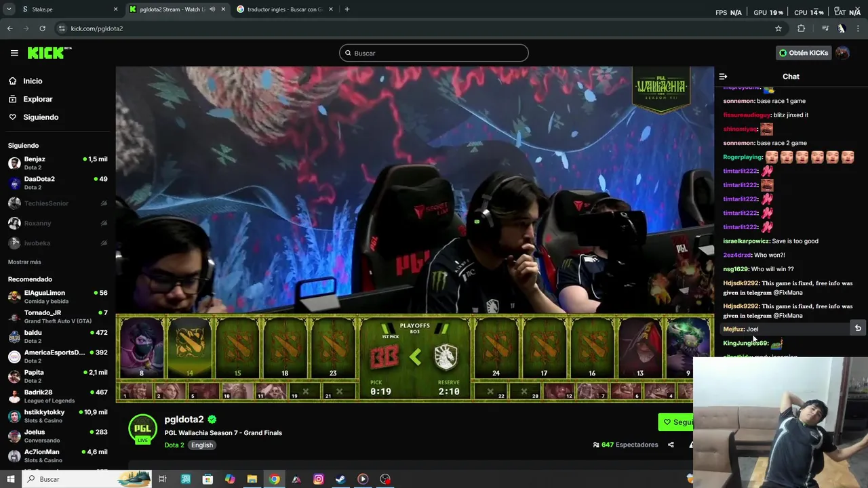Viewport: 868px width, 488px height.
Task: Open recommended channel Joelus
Action: (x=58, y=436)
